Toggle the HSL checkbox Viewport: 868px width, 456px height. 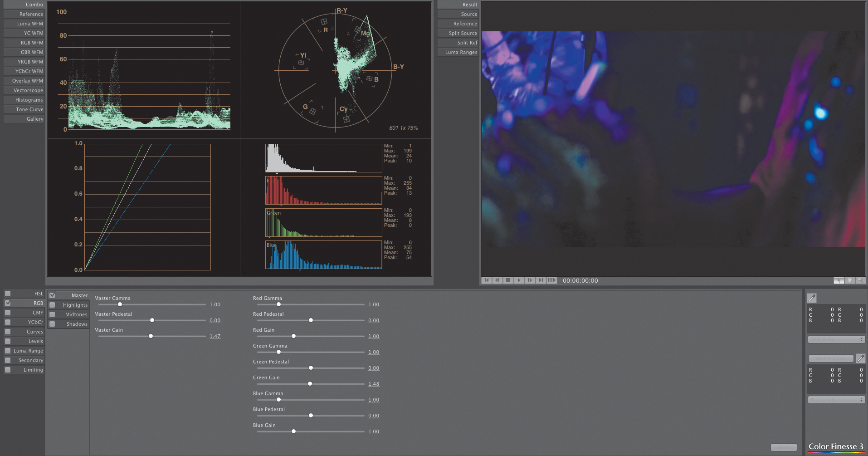(8, 294)
